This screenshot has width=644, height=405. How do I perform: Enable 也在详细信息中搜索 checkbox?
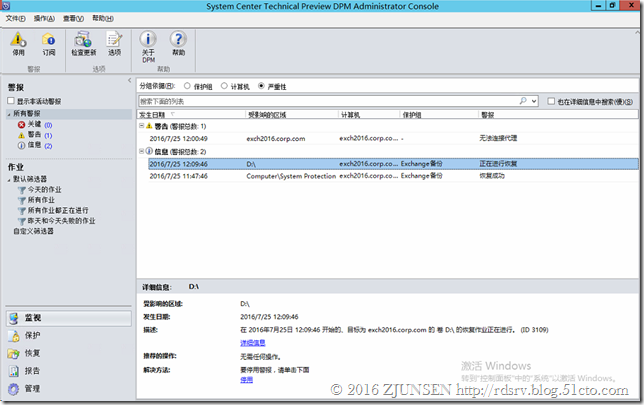(x=551, y=101)
